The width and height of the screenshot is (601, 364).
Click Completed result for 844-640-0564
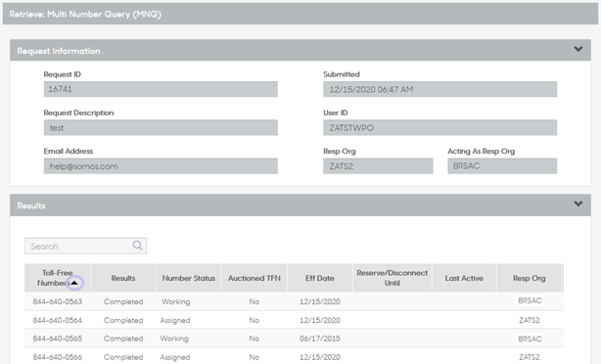[123, 320]
